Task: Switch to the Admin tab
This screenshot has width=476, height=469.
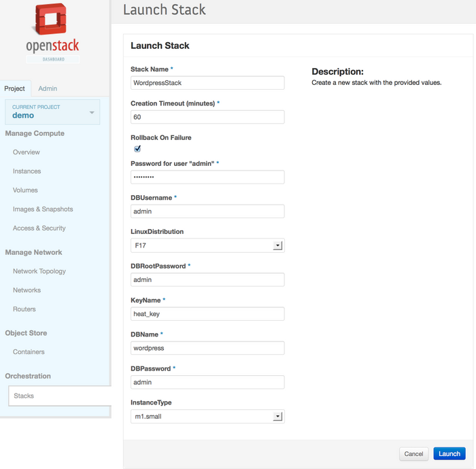Action: click(48, 88)
